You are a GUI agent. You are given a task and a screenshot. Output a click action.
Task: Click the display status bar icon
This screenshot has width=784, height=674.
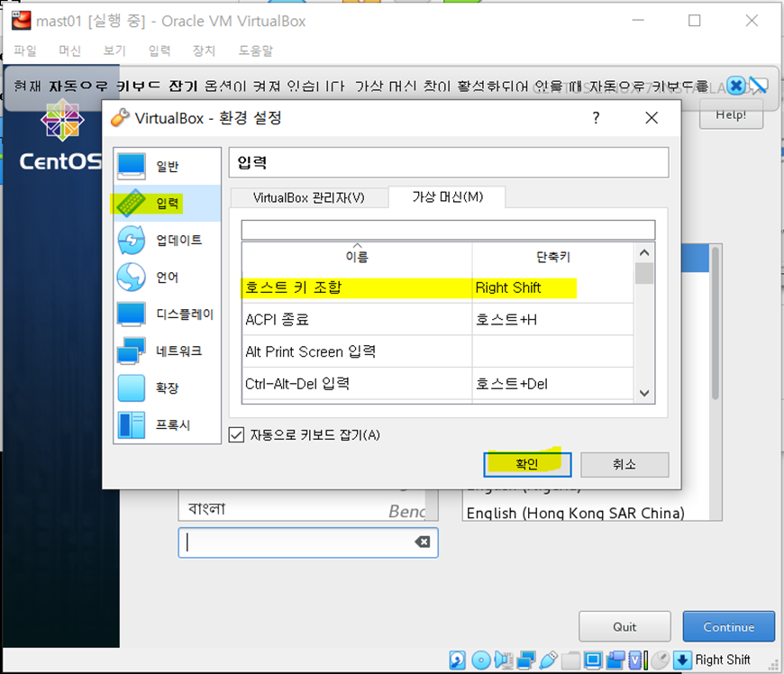[x=593, y=660]
